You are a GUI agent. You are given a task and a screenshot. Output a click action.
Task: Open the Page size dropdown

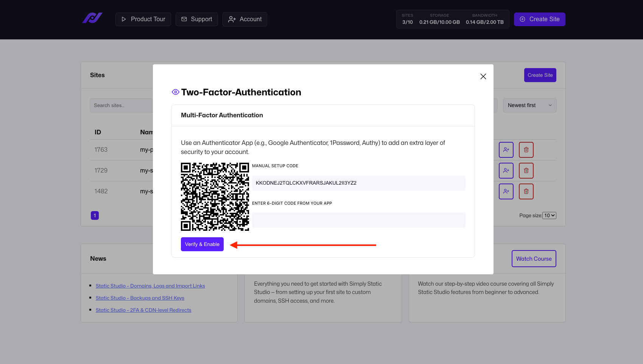tap(550, 216)
